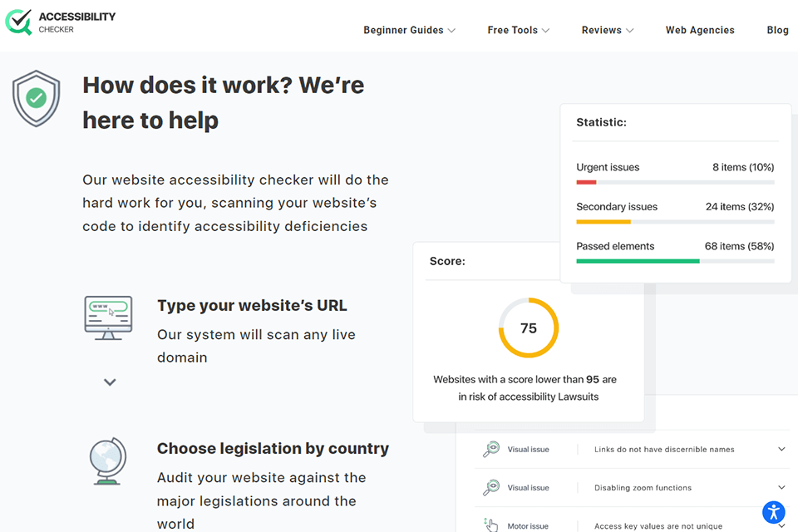Click the shield checkmark icon
The image size is (798, 532).
[36, 98]
